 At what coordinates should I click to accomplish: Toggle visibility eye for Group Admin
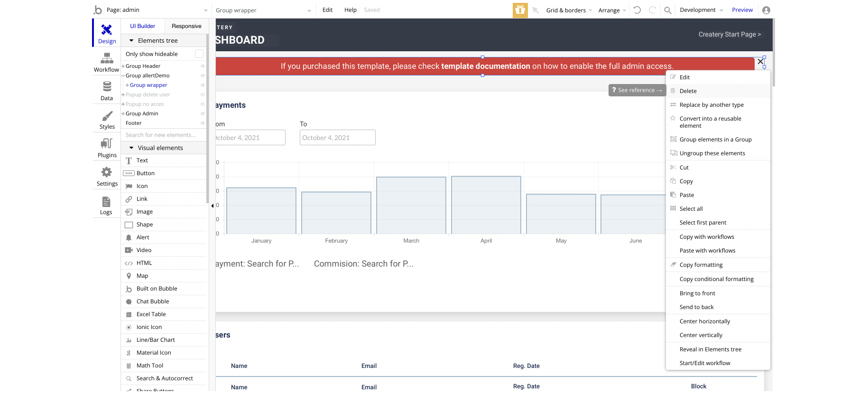tap(203, 114)
